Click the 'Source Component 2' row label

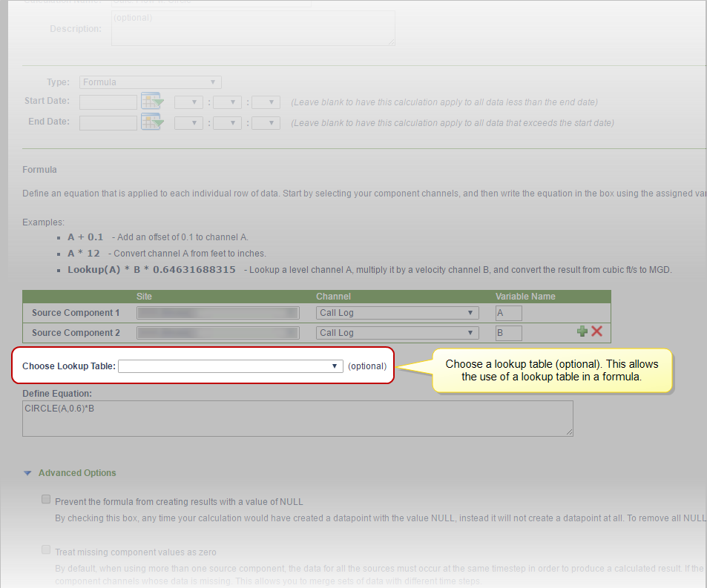76,332
